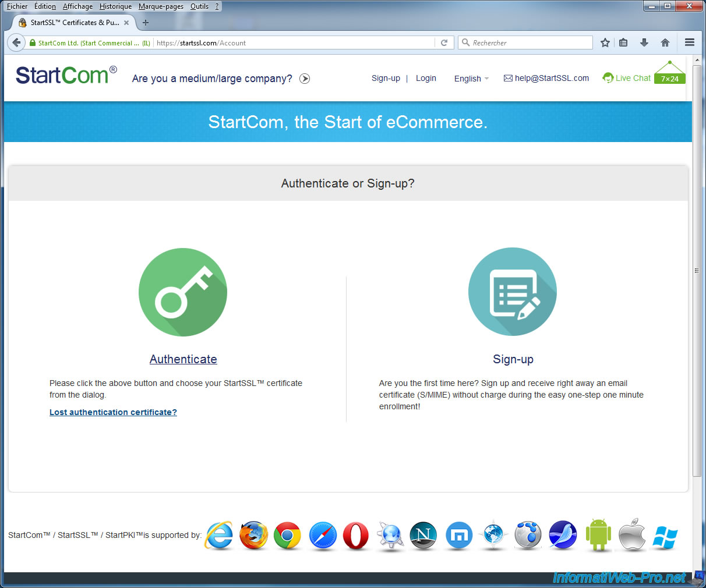Click the green Android robot icon
Image resolution: width=706 pixels, height=588 pixels.
pyautogui.click(x=598, y=534)
